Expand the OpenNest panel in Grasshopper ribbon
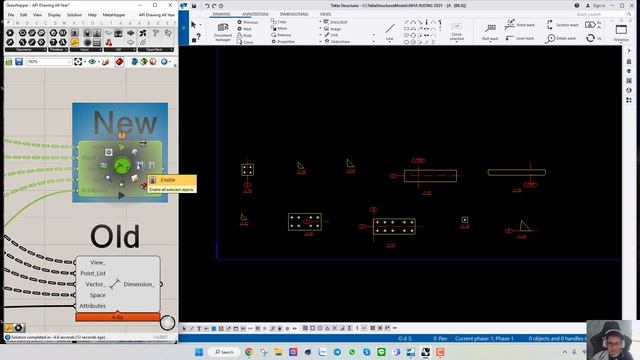640x360 pixels. click(156, 49)
